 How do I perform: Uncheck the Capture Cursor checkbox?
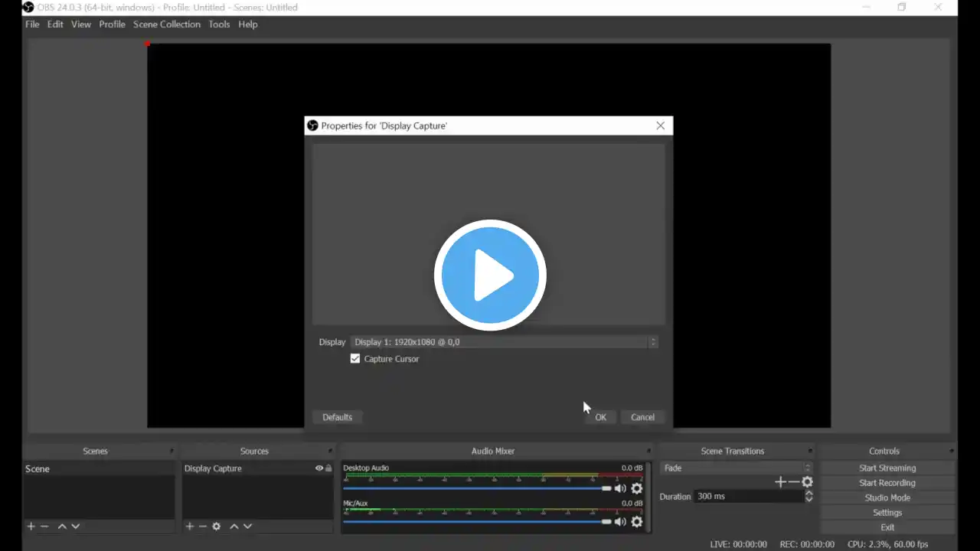pyautogui.click(x=355, y=359)
